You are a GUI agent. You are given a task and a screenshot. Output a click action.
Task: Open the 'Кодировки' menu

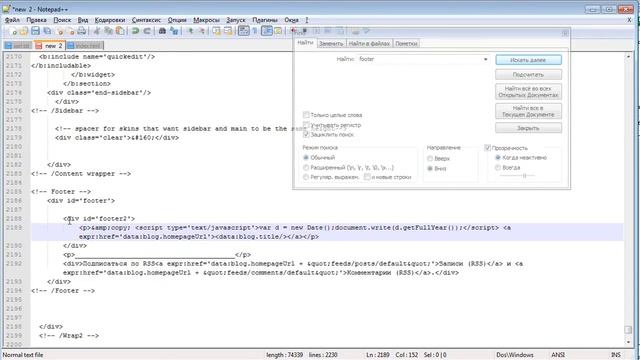(x=110, y=20)
